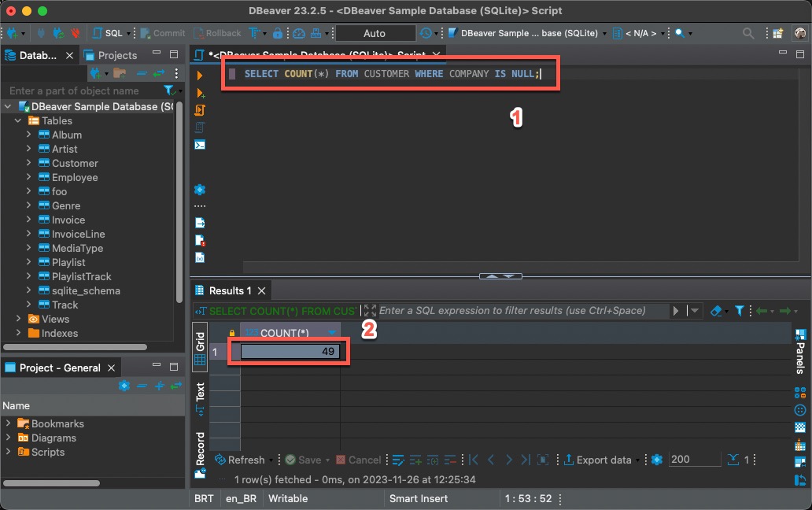Open SQL console terminal icon
Screen dimensions: 812x510
199,145
